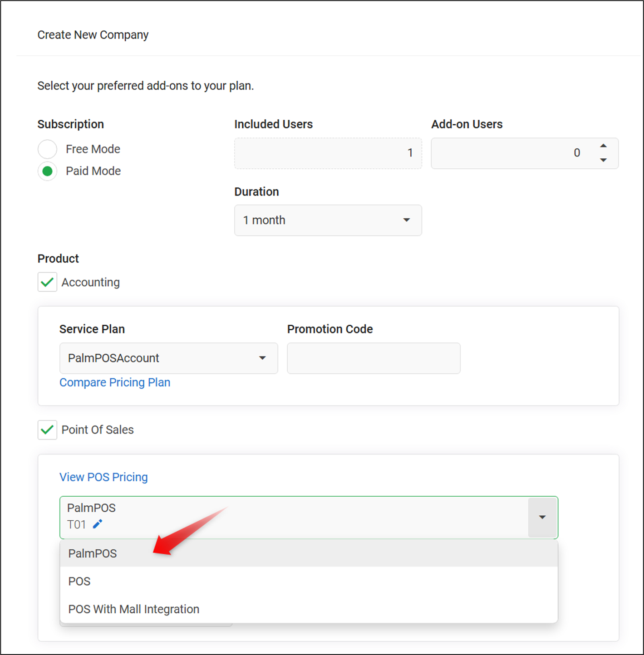Screen dimensions: 644x655
Task: Choose PalmPOS from the dropdown list
Action: [309, 553]
